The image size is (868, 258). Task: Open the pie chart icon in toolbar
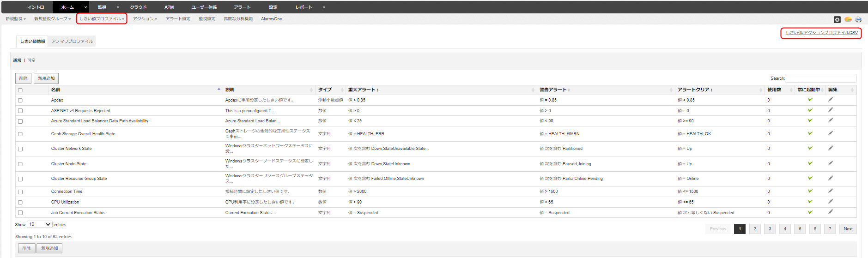[x=848, y=19]
